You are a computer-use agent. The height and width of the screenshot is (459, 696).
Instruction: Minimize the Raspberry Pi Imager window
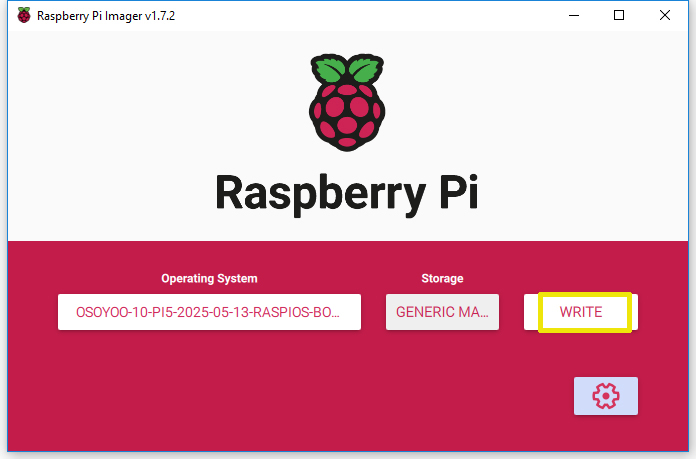[574, 16]
